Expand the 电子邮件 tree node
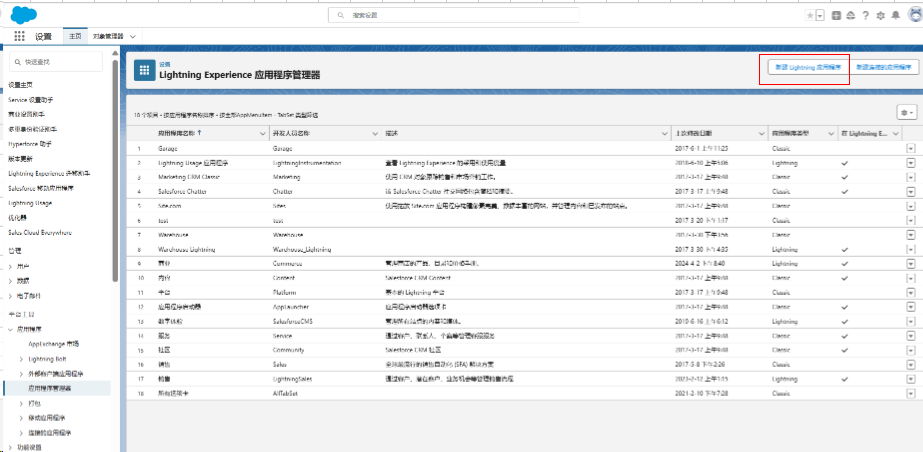The image size is (923, 452). point(11,295)
